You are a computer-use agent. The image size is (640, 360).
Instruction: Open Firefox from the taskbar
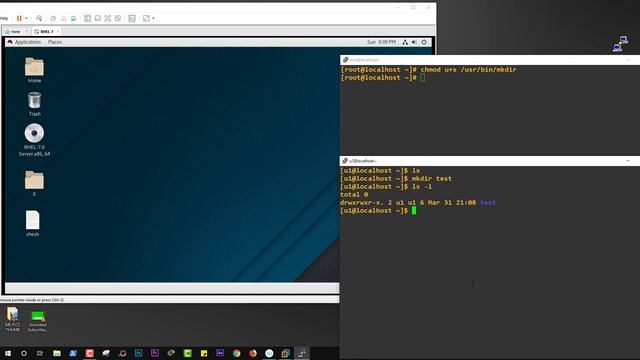pos(253,353)
